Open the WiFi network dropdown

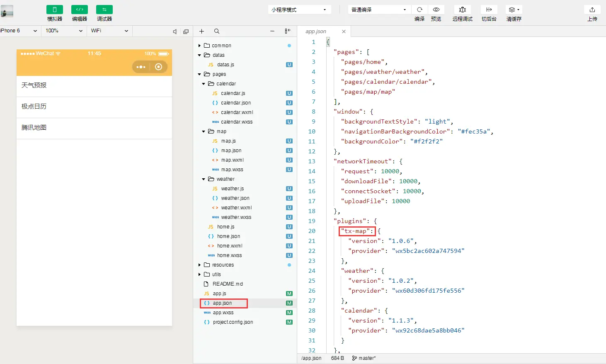tap(109, 31)
